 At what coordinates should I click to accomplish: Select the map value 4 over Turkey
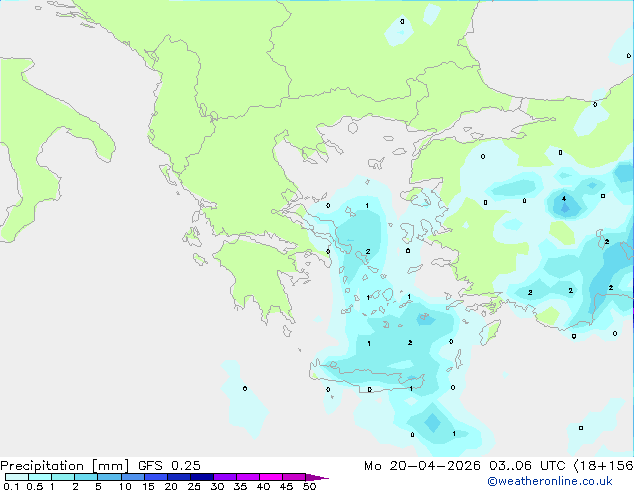(x=564, y=199)
